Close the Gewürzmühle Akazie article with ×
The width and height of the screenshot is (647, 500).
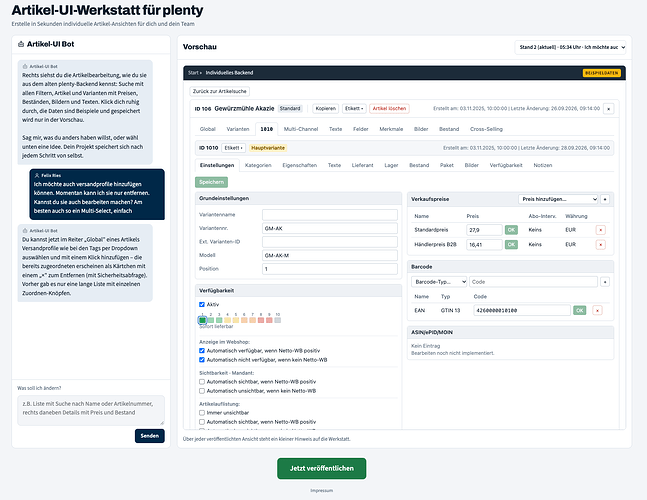(x=608, y=109)
